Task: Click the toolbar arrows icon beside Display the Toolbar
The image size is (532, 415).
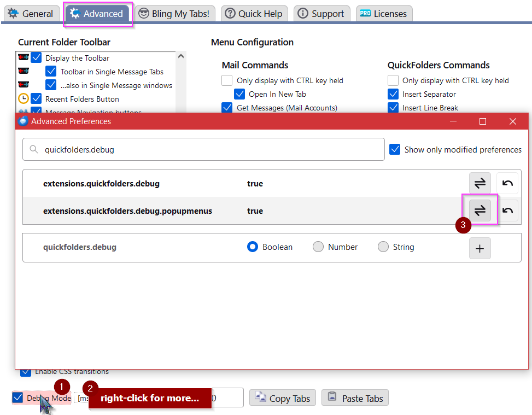Action: (x=22, y=57)
